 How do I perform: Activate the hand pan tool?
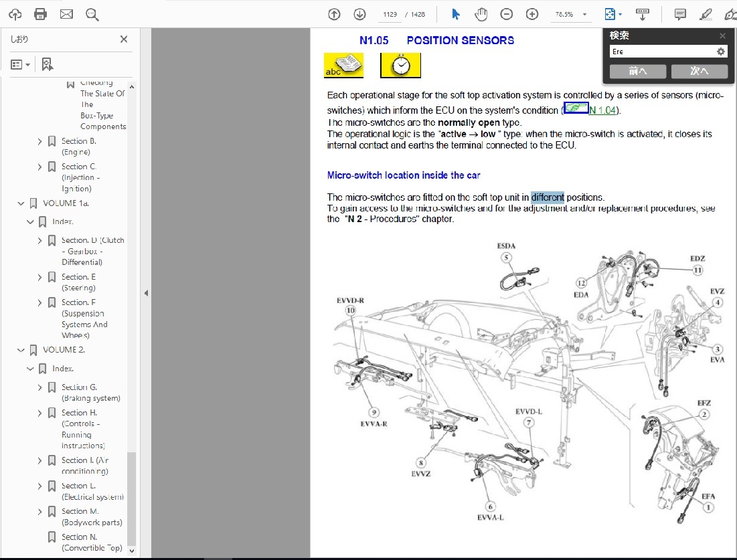click(481, 15)
